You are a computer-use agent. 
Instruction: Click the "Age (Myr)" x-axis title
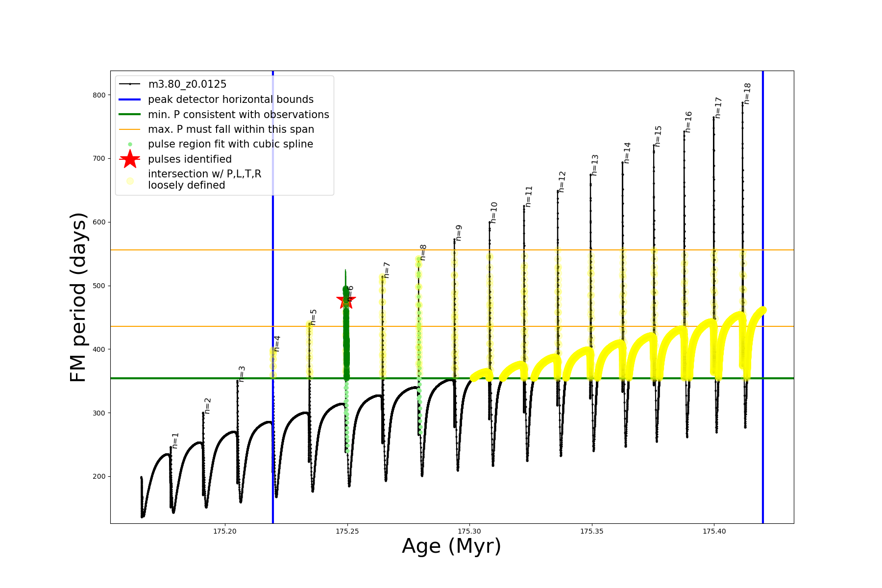[451, 546]
